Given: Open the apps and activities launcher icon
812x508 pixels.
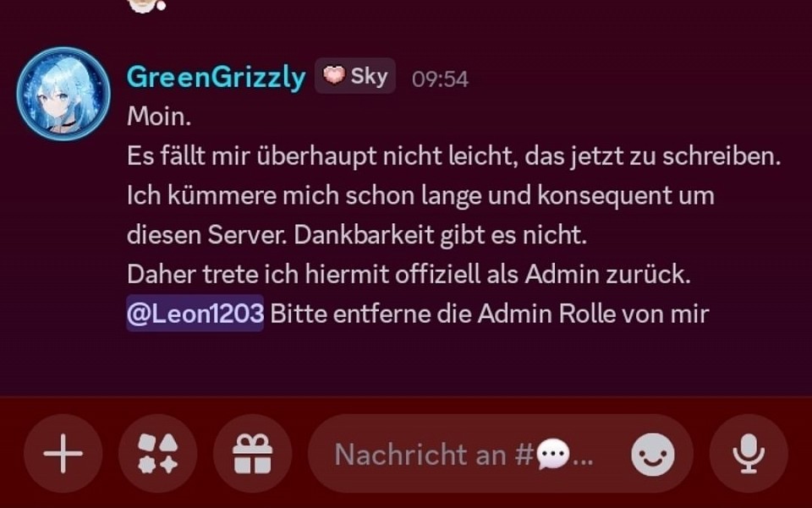Looking at the screenshot, I should [x=158, y=454].
